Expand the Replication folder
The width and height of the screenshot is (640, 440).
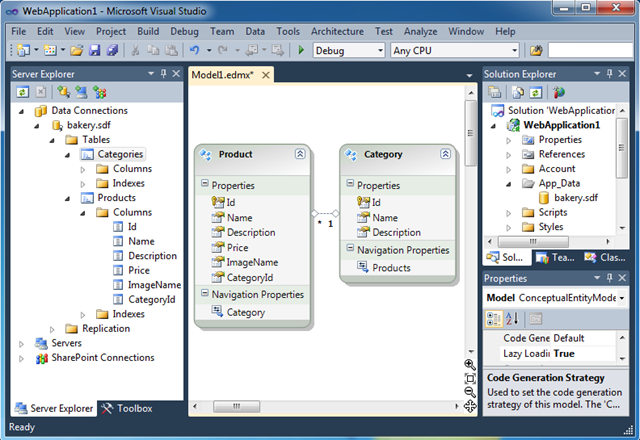pyautogui.click(x=52, y=329)
